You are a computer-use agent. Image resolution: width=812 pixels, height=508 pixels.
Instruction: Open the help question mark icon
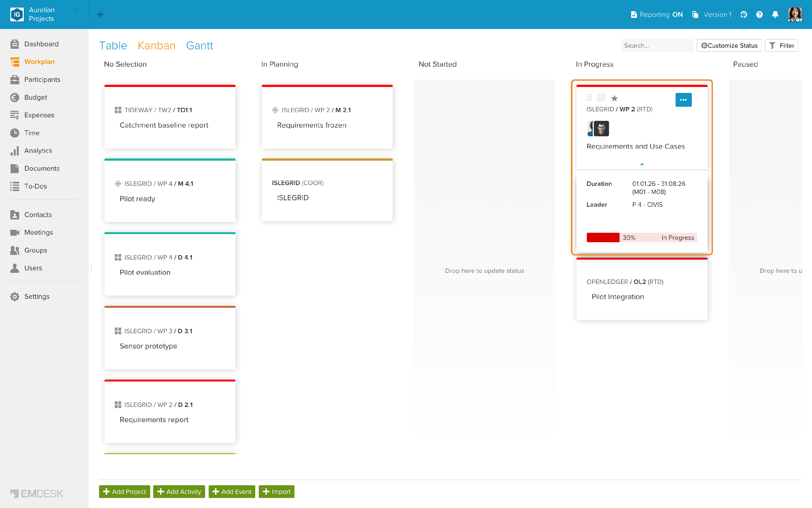coord(759,14)
